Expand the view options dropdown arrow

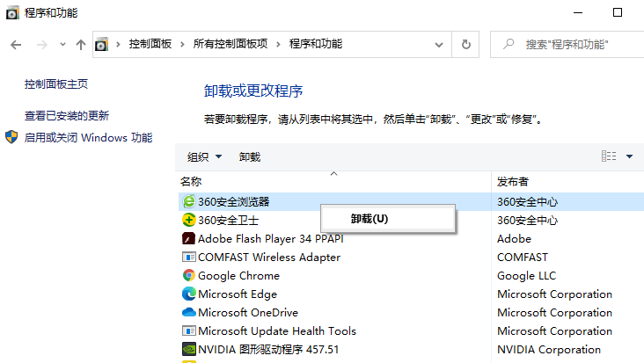[x=629, y=156]
